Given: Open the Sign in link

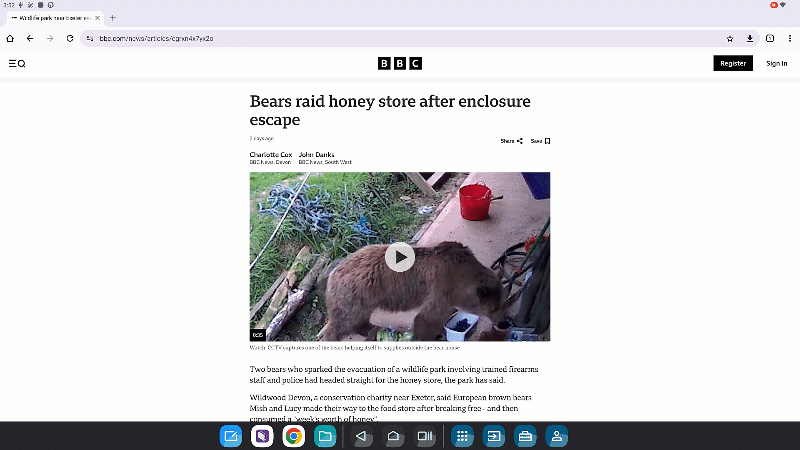Looking at the screenshot, I should (777, 63).
